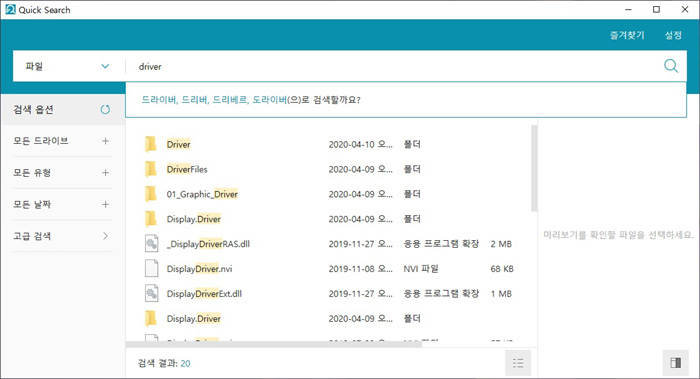Reset search options with refresh icon
700x379 pixels.
(105, 109)
